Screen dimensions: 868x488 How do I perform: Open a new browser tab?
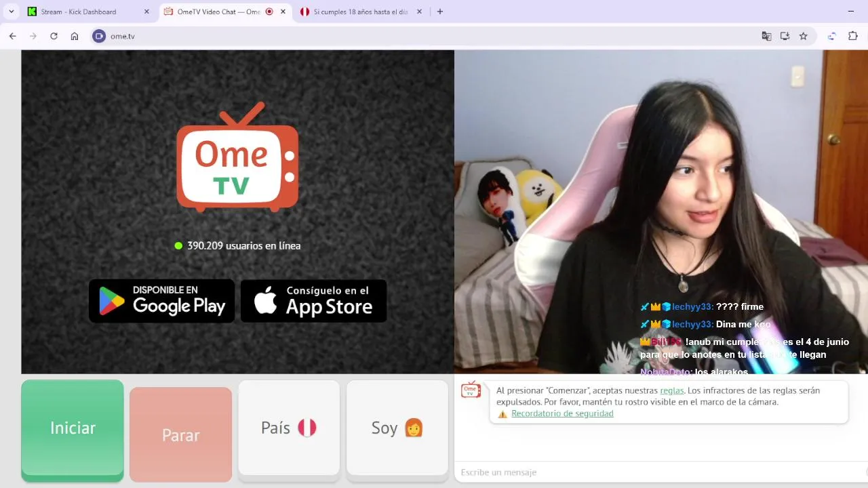tap(440, 12)
